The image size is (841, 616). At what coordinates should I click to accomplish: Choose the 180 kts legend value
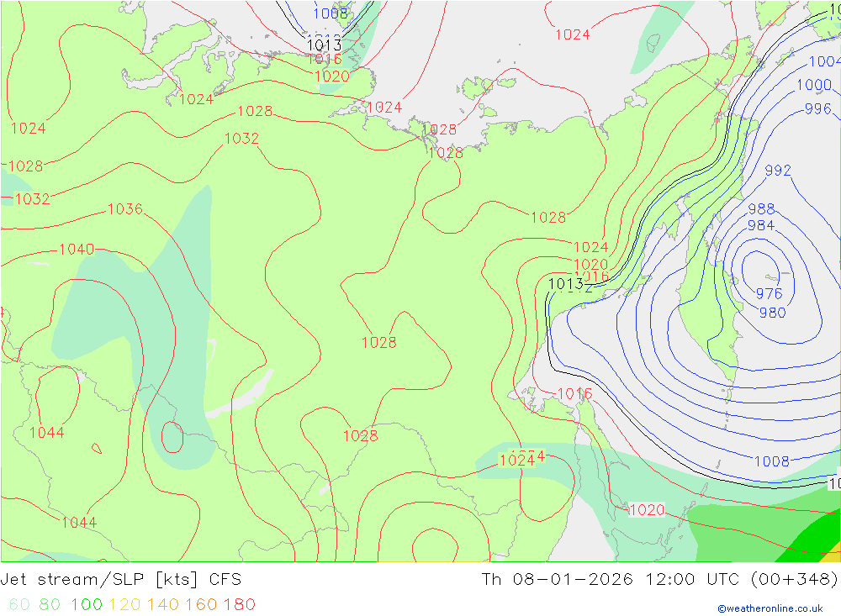coord(239,604)
